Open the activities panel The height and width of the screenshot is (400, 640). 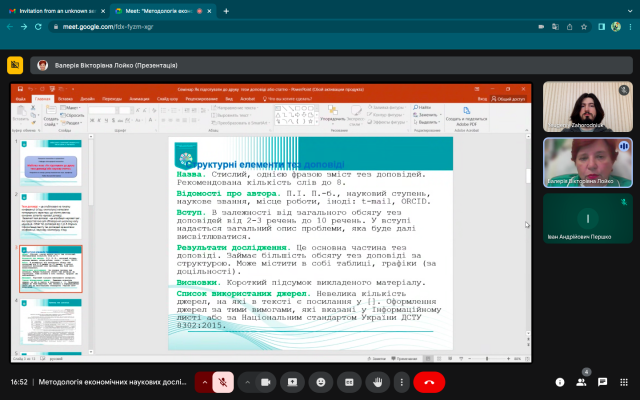(x=626, y=382)
